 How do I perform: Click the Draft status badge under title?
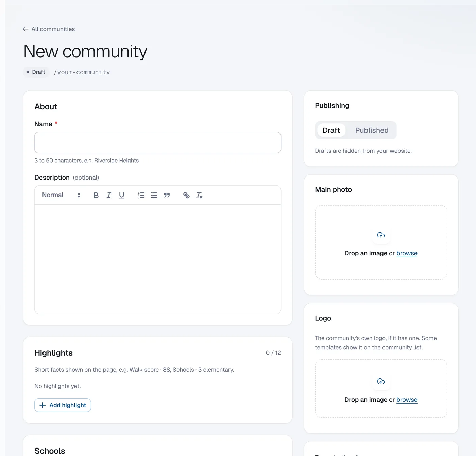coord(36,72)
